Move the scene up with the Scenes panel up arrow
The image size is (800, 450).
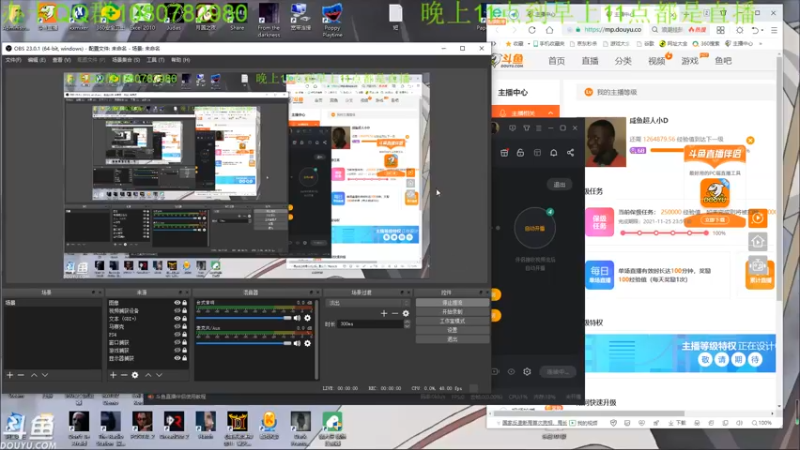(34, 375)
